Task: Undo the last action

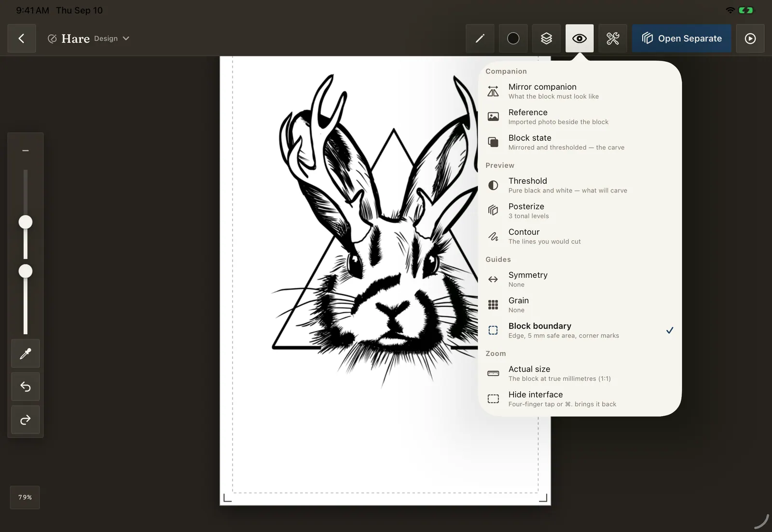Action: [26, 387]
